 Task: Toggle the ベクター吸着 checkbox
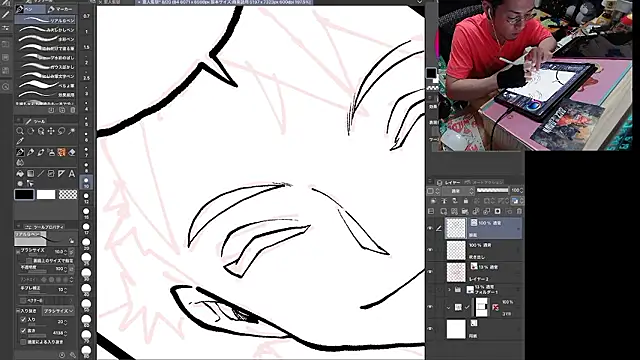(23, 300)
